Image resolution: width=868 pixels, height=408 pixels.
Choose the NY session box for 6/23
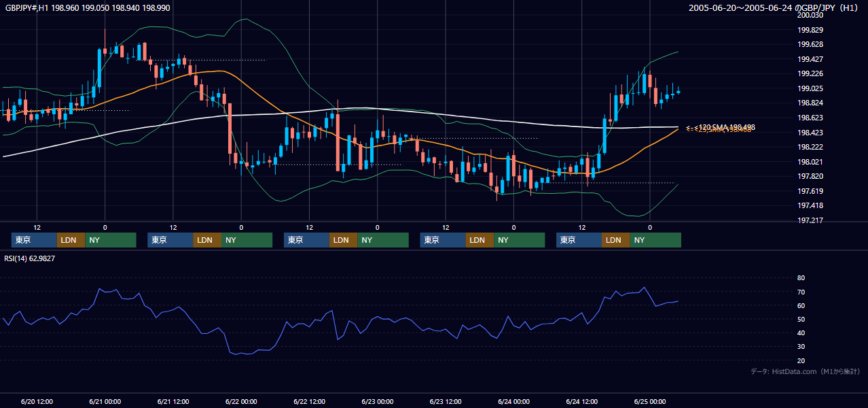[x=519, y=240]
